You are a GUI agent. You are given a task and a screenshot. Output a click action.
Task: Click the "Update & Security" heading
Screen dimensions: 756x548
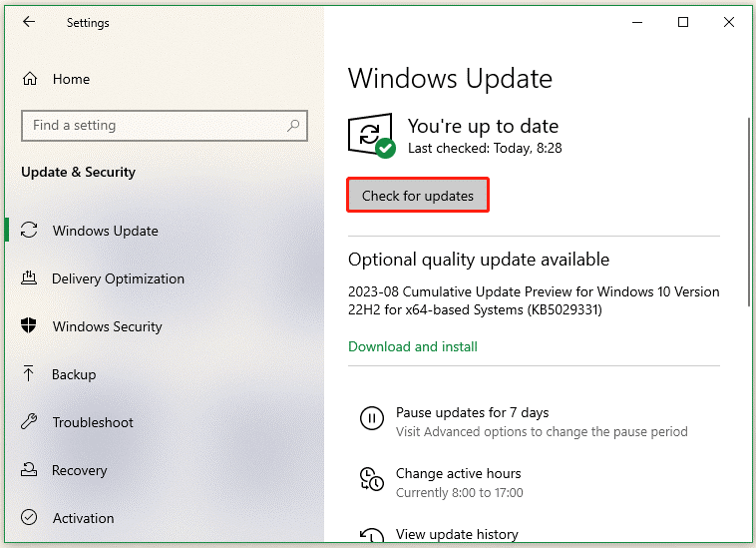tap(78, 172)
